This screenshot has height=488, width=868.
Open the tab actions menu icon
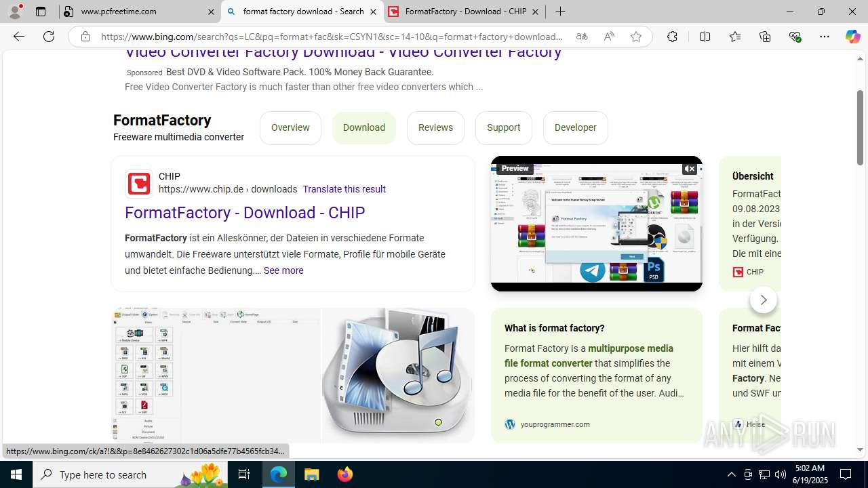[41, 12]
